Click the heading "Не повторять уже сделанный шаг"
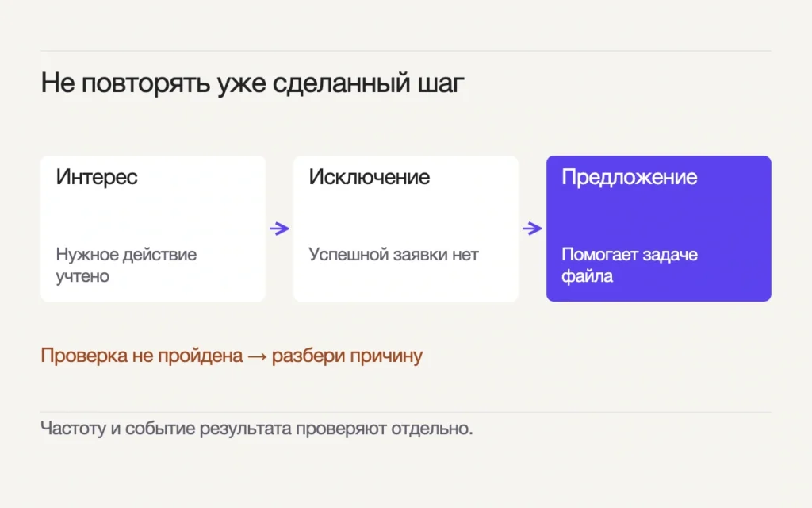Screen dimensions: 812x508 click(252, 83)
